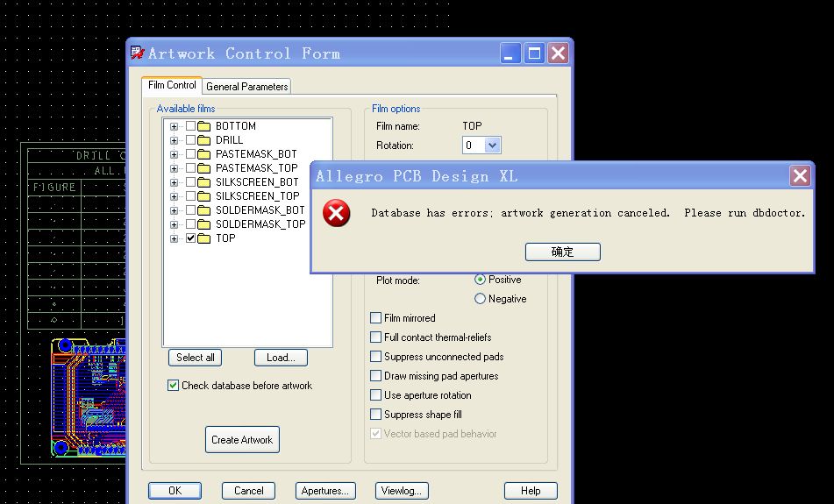The height and width of the screenshot is (504, 834).
Task: Click the SOLDERMASK_BOT folder icon
Action: click(x=204, y=210)
